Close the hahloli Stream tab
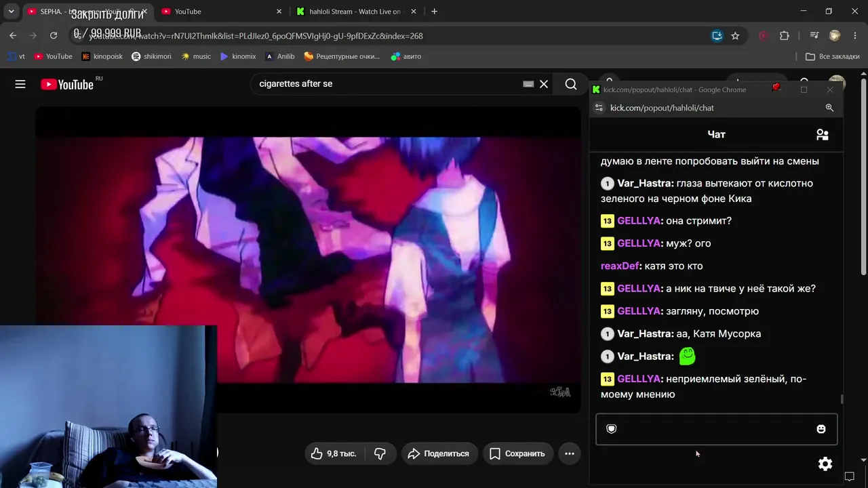This screenshot has height=488, width=868. pyautogui.click(x=413, y=12)
